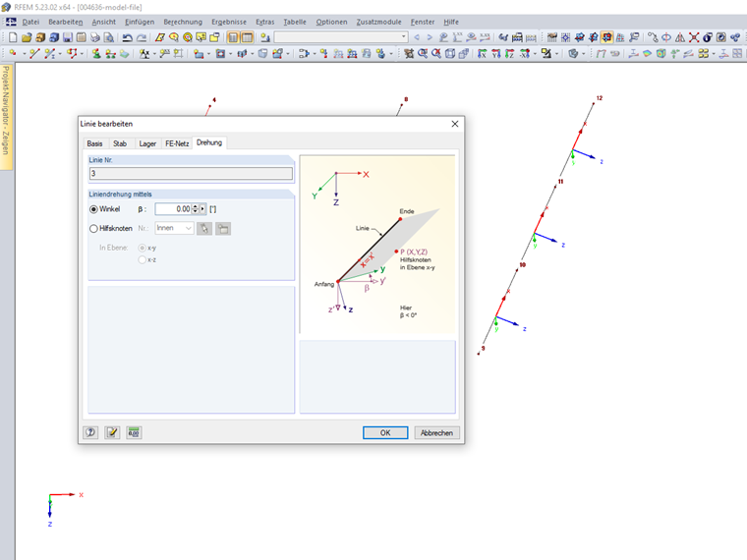
Task: Open a file with the folder icon
Action: click(x=27, y=37)
